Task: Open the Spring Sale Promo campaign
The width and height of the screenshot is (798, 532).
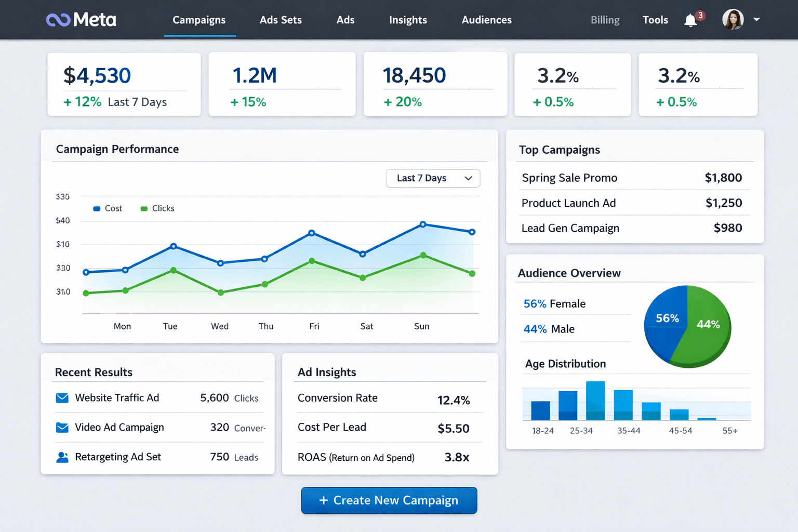Action: pyautogui.click(x=569, y=178)
